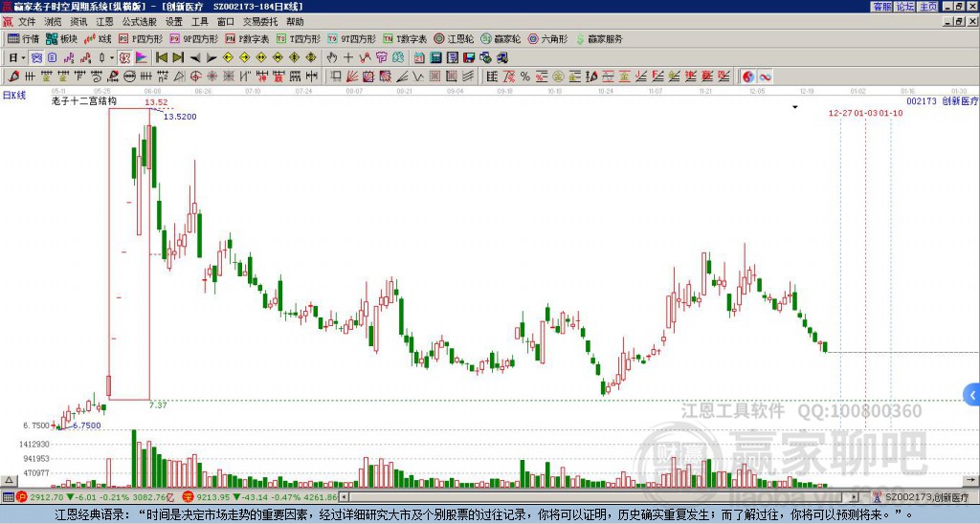
Task: Open the T四方形 tool
Action: point(299,38)
